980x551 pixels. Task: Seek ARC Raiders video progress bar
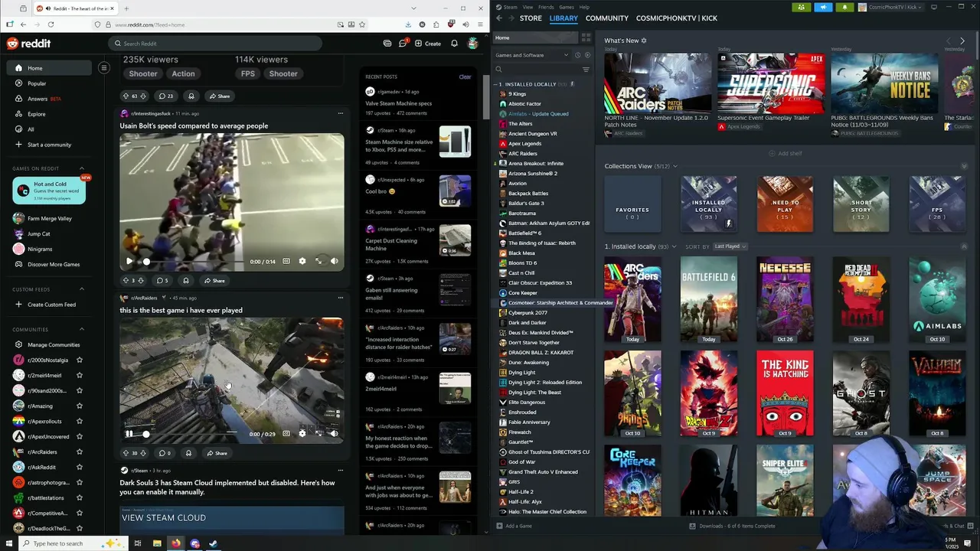pyautogui.click(x=194, y=433)
